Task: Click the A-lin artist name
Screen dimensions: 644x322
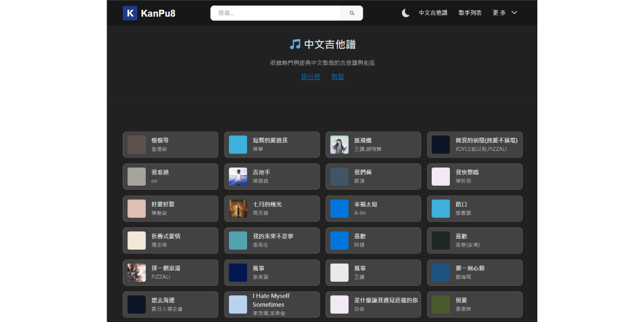Action: point(360,213)
